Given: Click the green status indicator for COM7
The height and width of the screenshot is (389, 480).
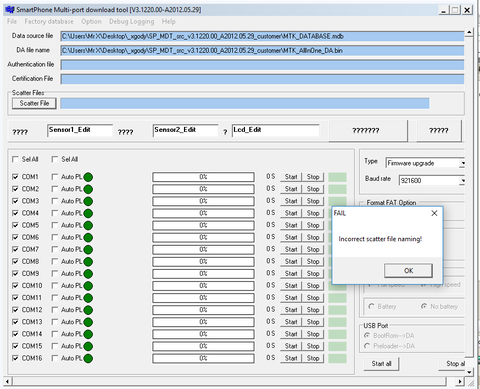Looking at the screenshot, I should [x=88, y=250].
